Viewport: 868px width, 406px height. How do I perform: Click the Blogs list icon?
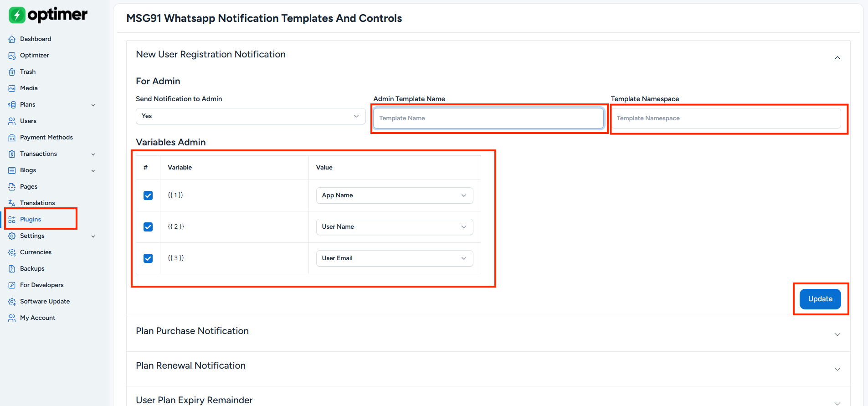click(12, 170)
